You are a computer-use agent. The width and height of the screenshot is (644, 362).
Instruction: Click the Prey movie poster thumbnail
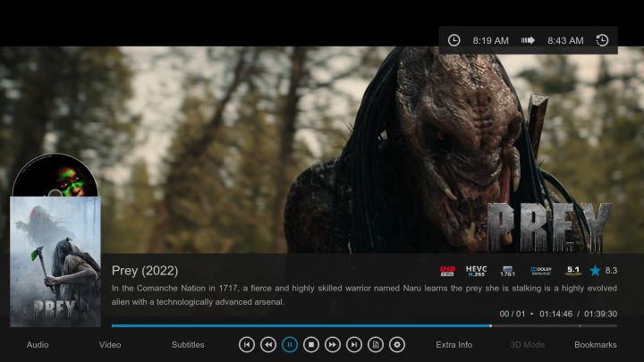(x=55, y=264)
